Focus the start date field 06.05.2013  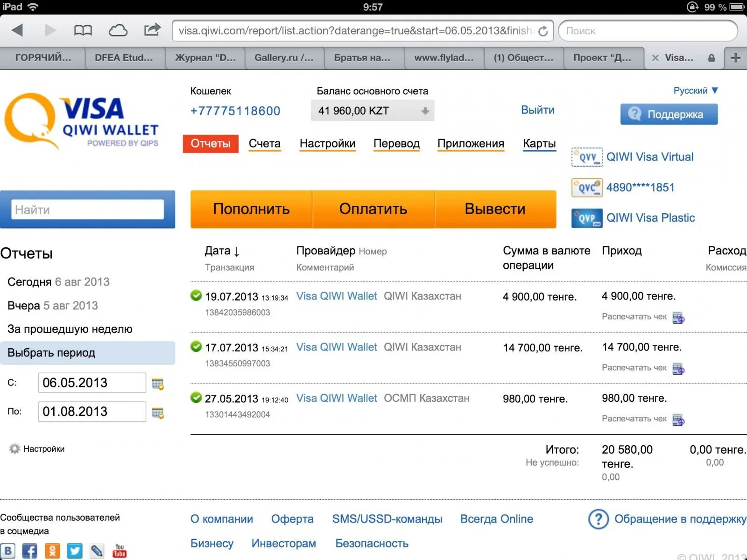tap(92, 383)
